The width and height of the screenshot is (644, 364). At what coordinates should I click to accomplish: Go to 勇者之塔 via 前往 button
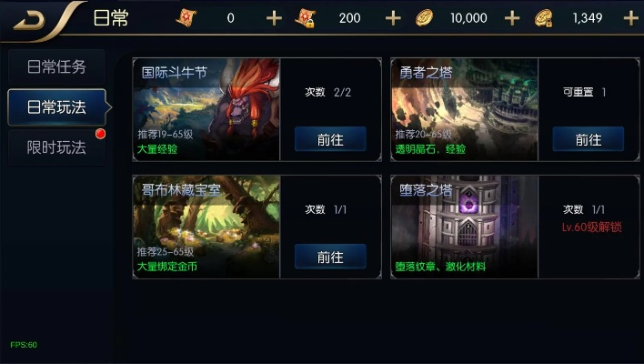(x=589, y=139)
